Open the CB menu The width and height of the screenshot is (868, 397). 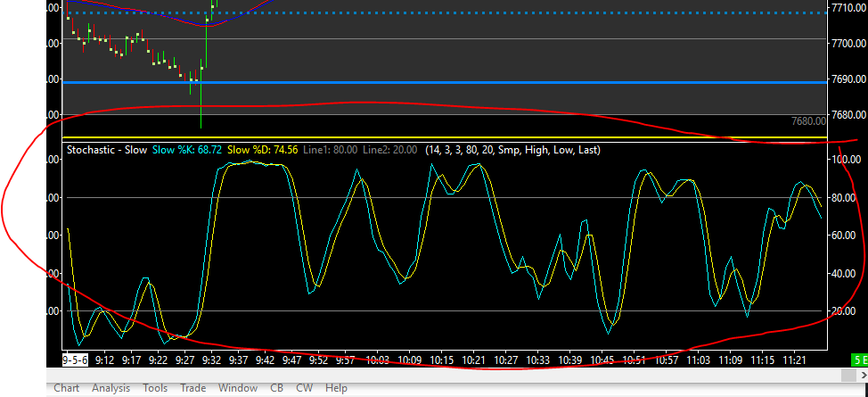(x=277, y=388)
